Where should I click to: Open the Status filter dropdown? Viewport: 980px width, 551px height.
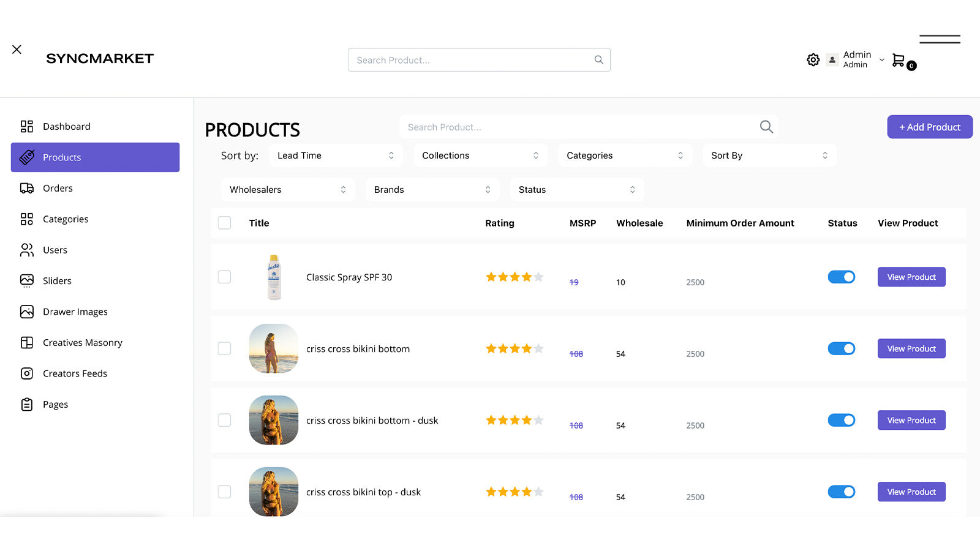[577, 190]
